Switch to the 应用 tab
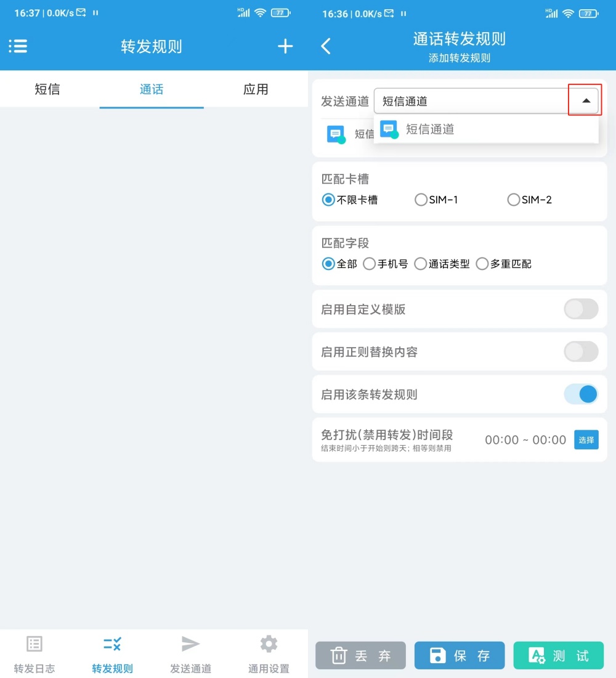 (256, 89)
